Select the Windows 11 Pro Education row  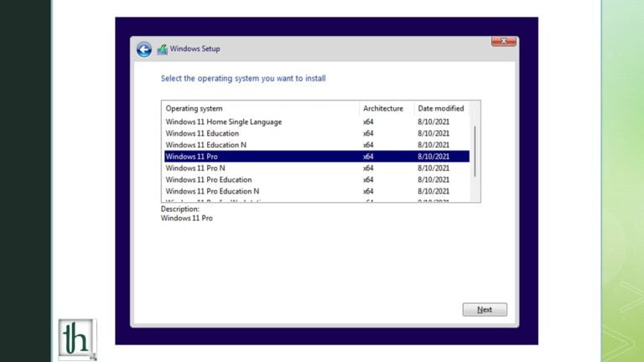[317, 179]
